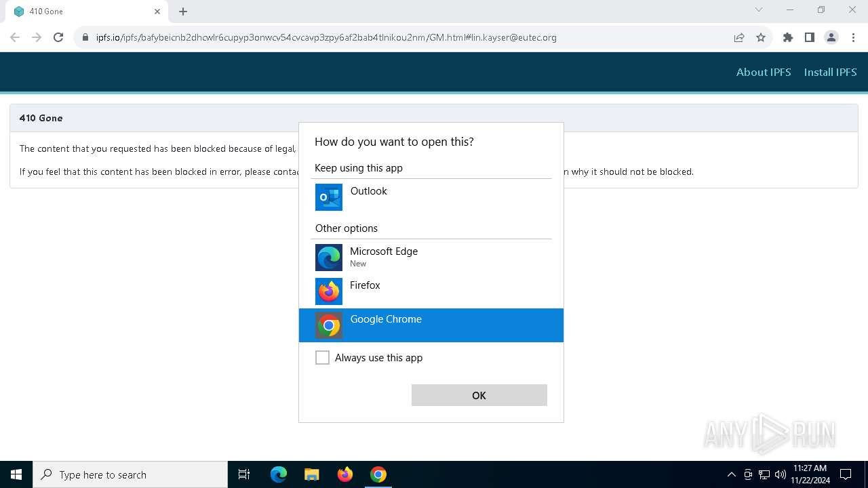Open the notification center icon
Viewport: 868px width, 488px height.
846,474
